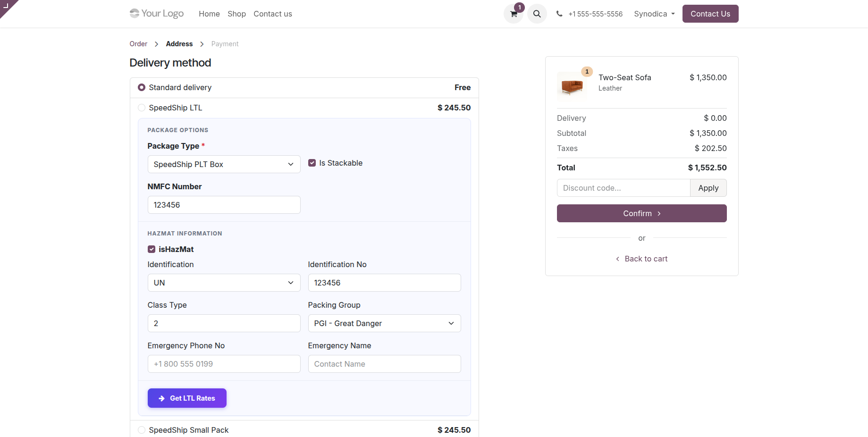Focus the Class Type field
The width and height of the screenshot is (868, 437).
point(224,323)
